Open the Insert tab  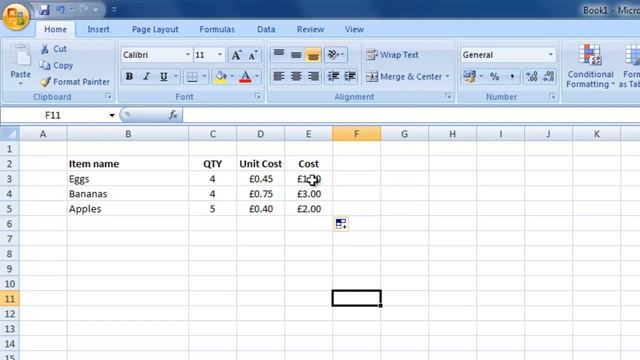pyautogui.click(x=98, y=29)
